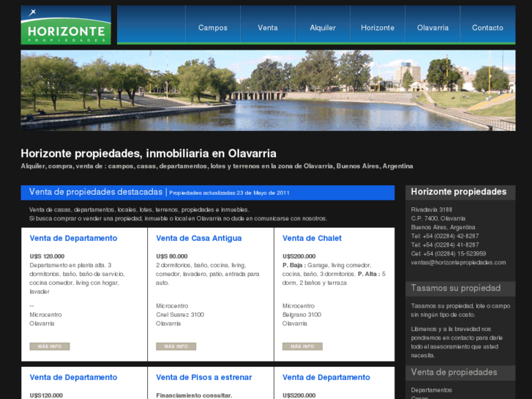Open second-row Venta de Departamento U$S120.000 listing

tap(73, 378)
